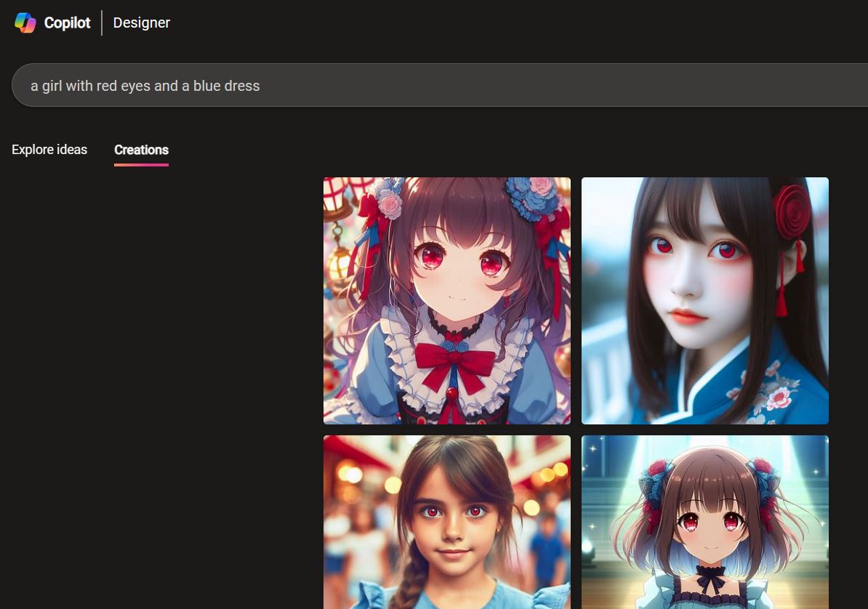The width and height of the screenshot is (868, 609).
Task: Open the anime girl with red bow image
Action: 446,300
